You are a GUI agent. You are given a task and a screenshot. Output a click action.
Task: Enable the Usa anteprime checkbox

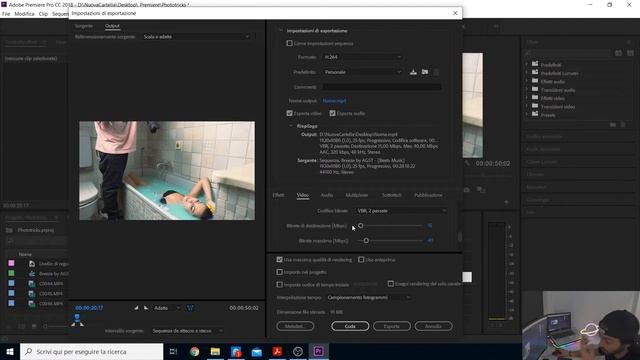(361, 260)
